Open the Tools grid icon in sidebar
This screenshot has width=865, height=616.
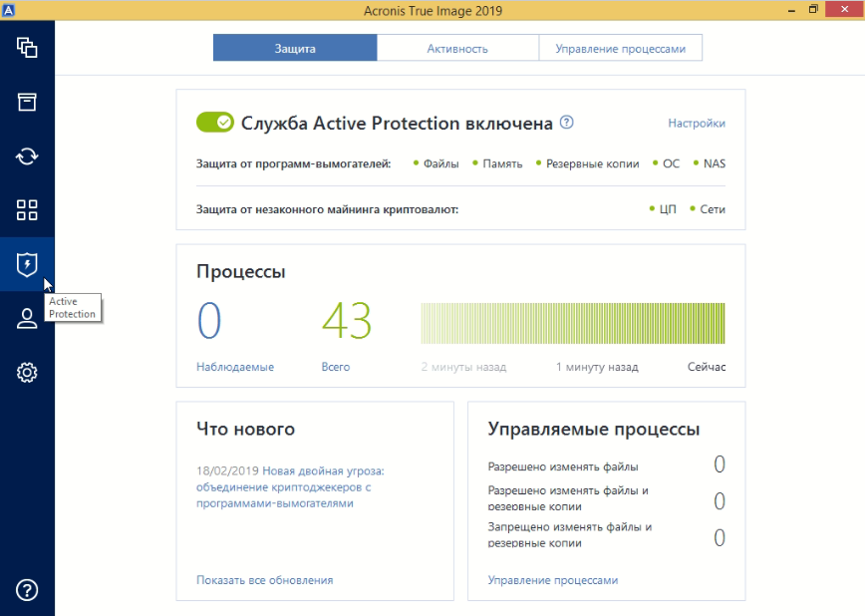click(27, 210)
